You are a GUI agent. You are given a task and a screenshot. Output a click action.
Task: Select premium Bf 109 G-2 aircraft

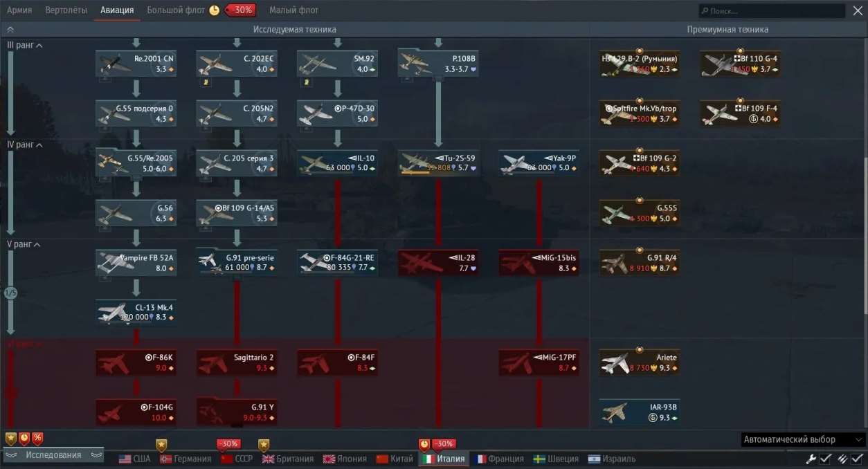640,163
